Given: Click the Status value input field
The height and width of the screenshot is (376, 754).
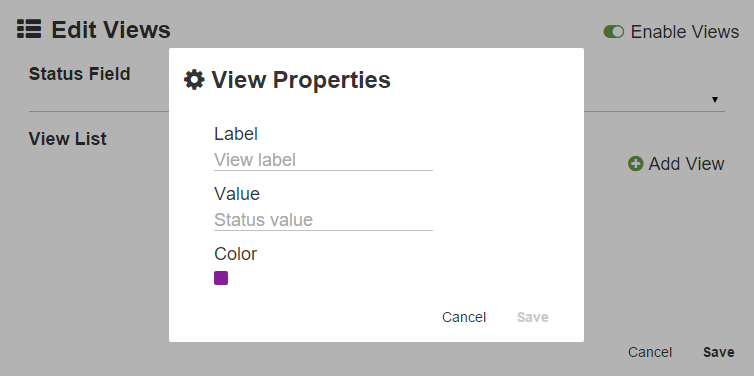Looking at the screenshot, I should point(323,220).
